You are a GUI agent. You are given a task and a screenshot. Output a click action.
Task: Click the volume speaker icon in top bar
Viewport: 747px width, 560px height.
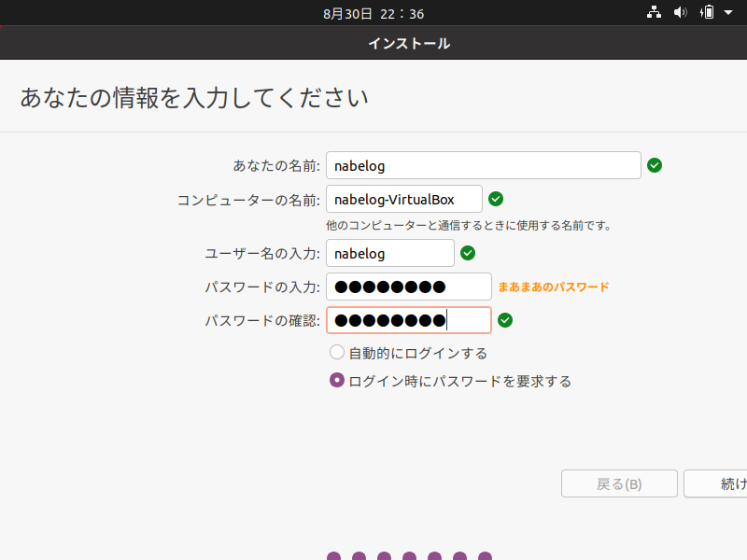[681, 12]
